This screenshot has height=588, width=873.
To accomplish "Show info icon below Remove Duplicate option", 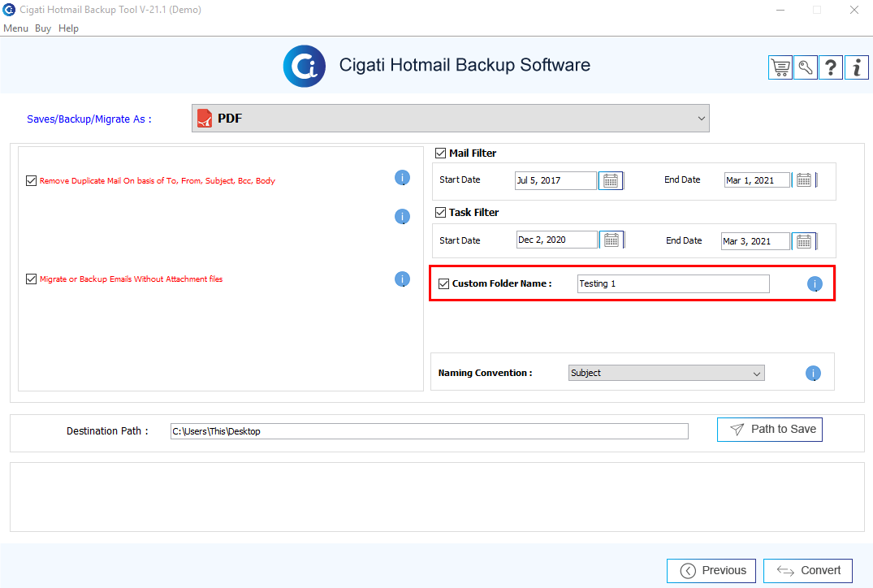I will [403, 217].
